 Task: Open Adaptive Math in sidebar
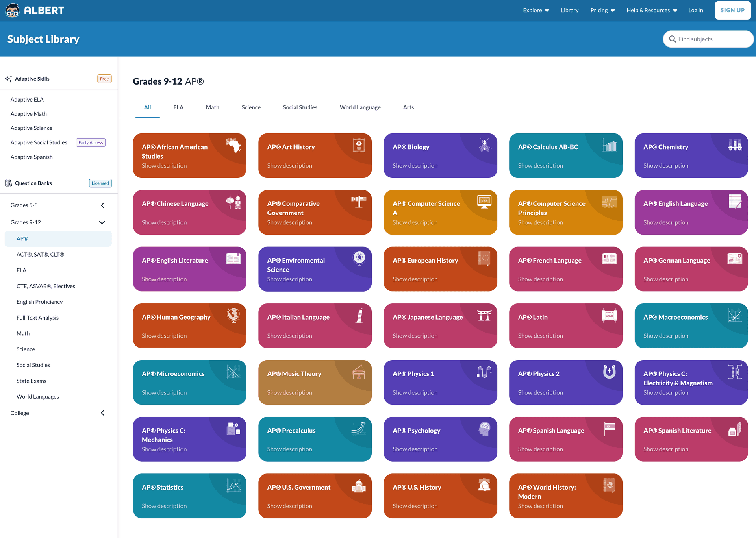(x=29, y=114)
